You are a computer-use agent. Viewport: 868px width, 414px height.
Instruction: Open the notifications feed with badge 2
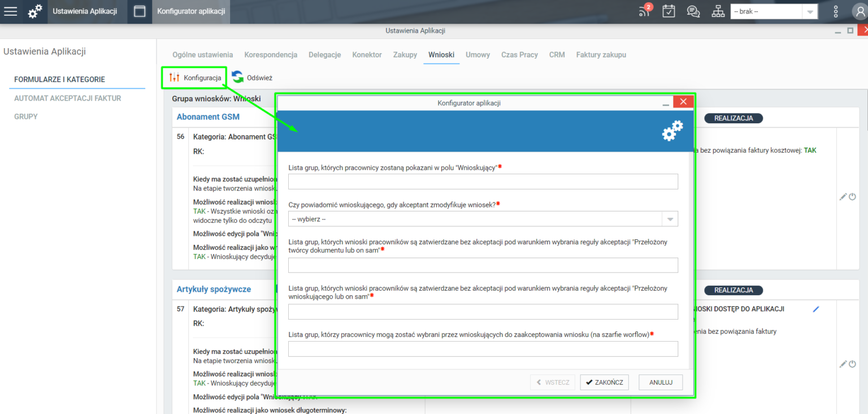coord(645,11)
